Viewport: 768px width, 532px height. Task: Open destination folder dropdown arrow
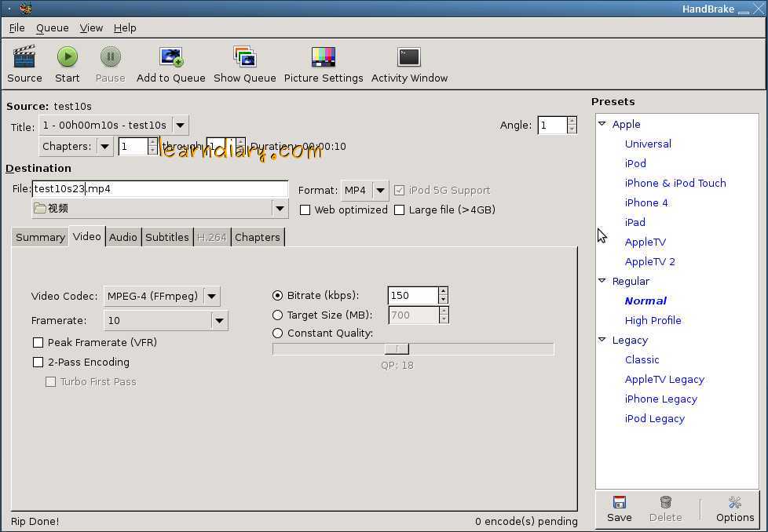280,209
